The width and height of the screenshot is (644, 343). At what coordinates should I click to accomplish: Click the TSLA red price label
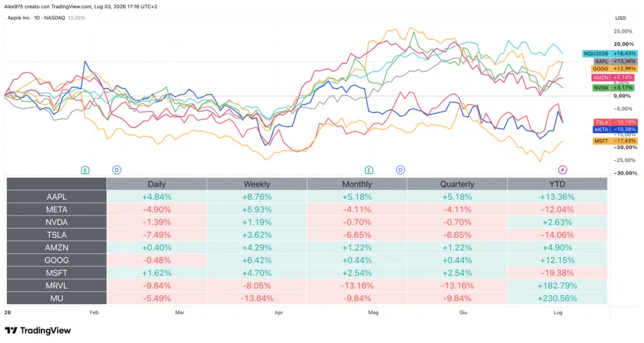point(616,122)
